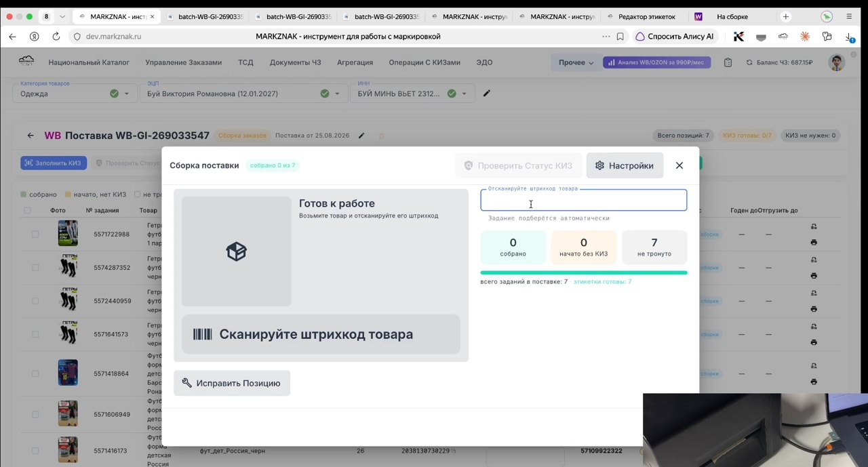868x467 pixels.
Task: Click the Исправить Позицию button
Action: [232, 383]
